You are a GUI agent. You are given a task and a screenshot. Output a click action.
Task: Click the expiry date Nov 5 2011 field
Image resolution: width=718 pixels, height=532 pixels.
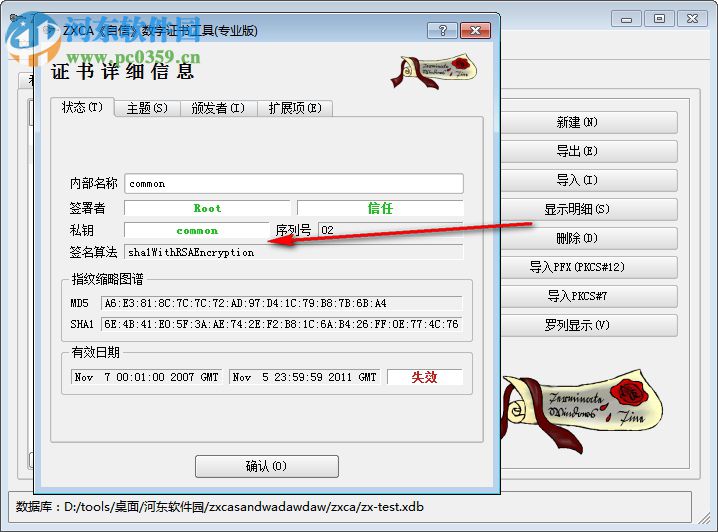click(x=305, y=377)
